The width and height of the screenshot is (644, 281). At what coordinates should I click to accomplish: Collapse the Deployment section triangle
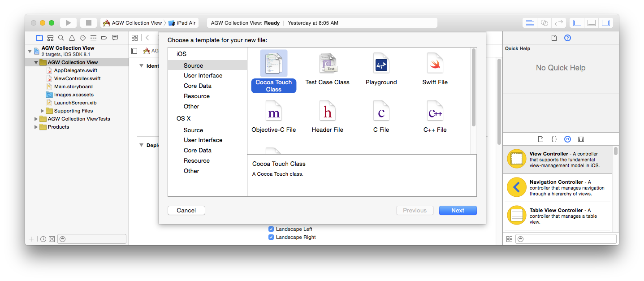point(141,145)
